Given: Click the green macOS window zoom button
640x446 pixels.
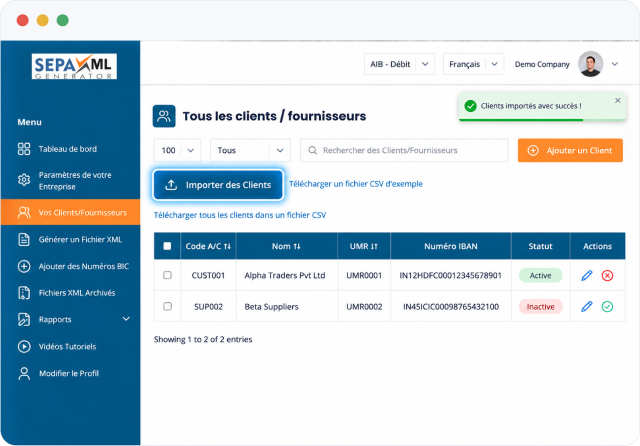Looking at the screenshot, I should tap(62, 20).
